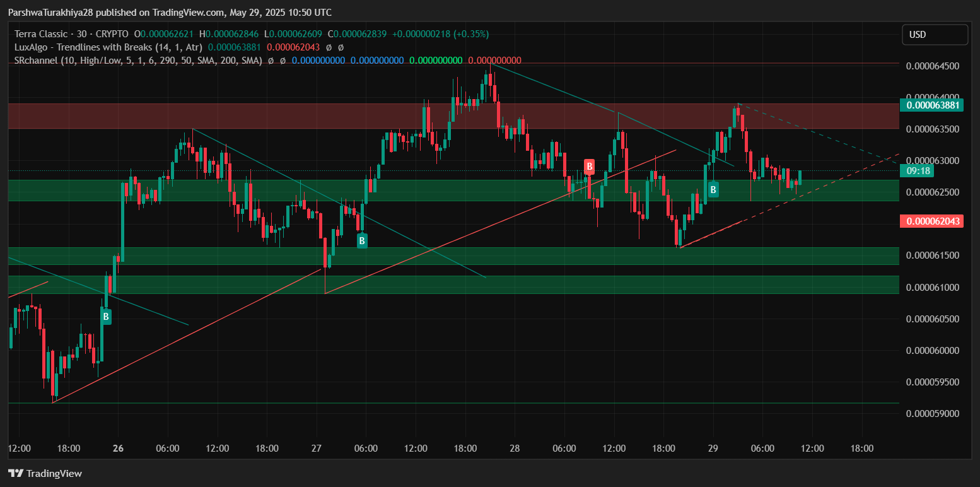
Task: Click LuxAlgo Trendlines with Breaks legend
Action: click(108, 47)
